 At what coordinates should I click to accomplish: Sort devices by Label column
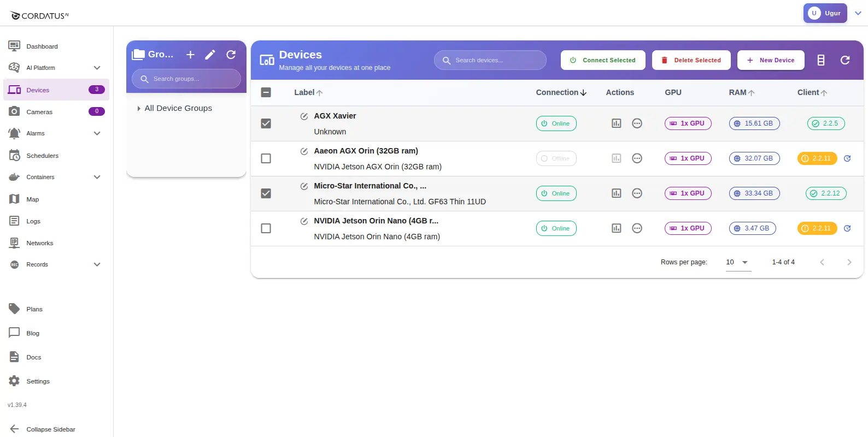click(308, 92)
